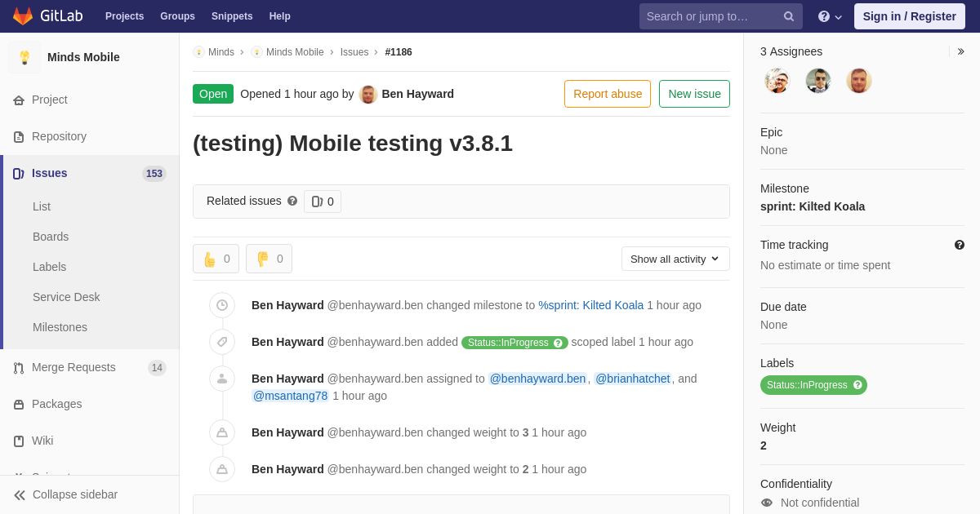Click the thumbs down reaction button
The height and width of the screenshot is (514, 980).
(x=269, y=259)
